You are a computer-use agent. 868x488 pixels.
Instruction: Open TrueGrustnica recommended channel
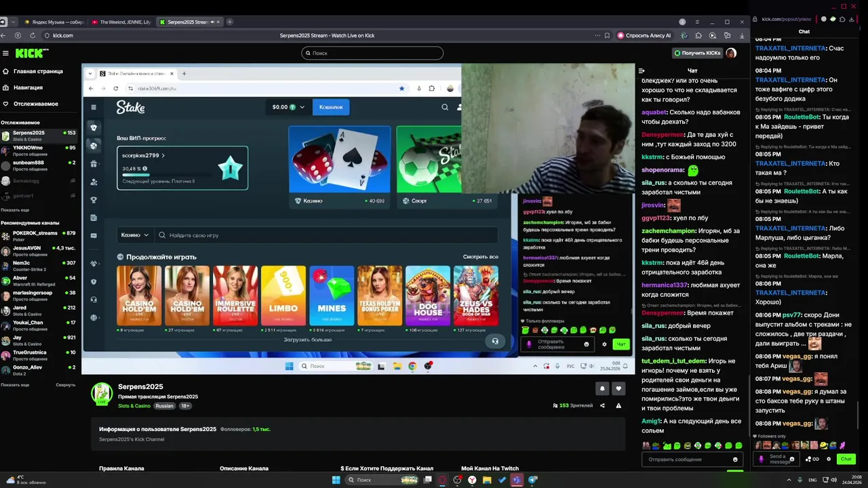coord(39,355)
